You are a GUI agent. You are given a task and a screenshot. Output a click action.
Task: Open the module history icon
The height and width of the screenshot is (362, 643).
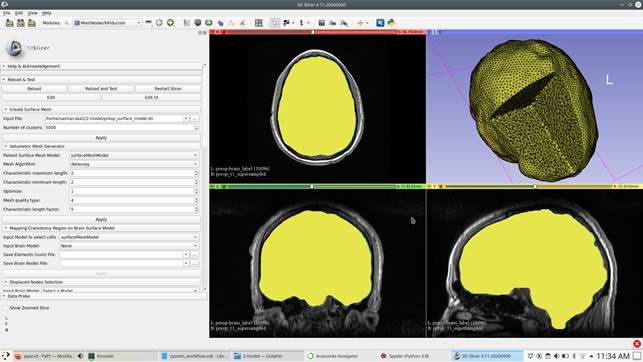coord(148,23)
